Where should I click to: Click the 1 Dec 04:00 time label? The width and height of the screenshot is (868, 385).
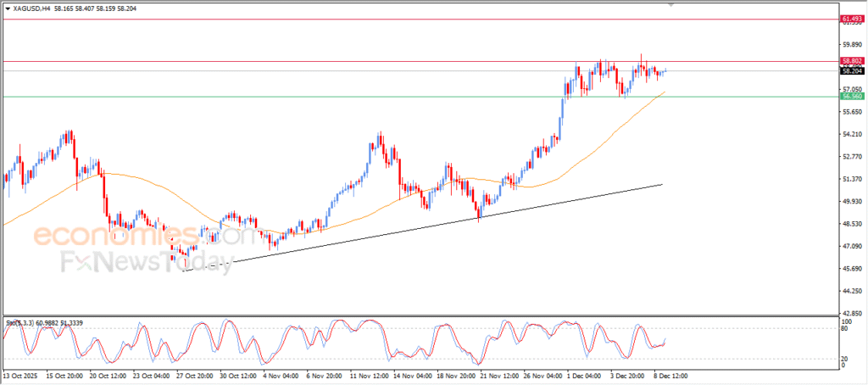coord(585,375)
